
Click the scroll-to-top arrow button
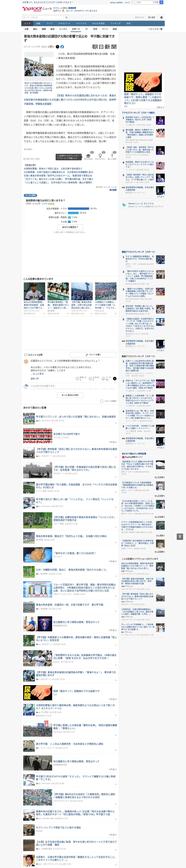(180, 536)
